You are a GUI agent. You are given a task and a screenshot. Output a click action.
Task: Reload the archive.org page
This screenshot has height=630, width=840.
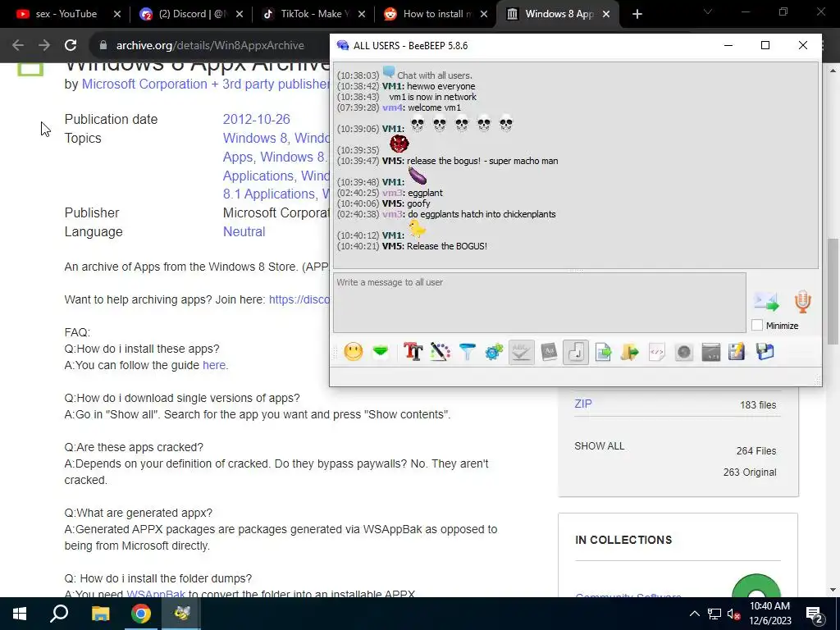point(71,46)
